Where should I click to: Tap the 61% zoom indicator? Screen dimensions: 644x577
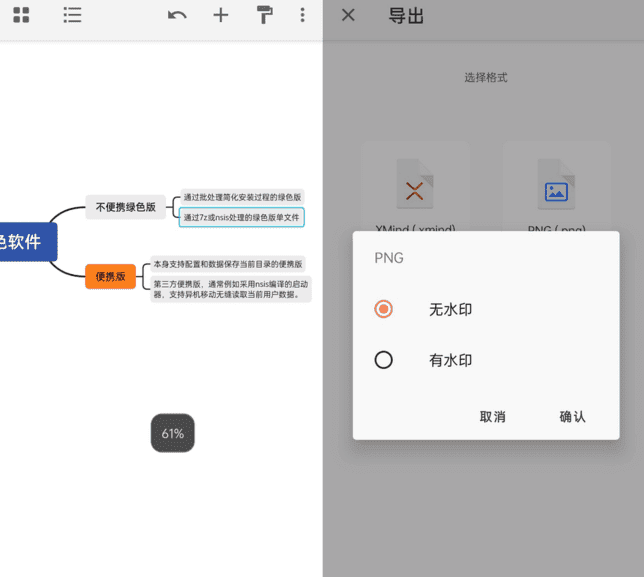pos(172,433)
